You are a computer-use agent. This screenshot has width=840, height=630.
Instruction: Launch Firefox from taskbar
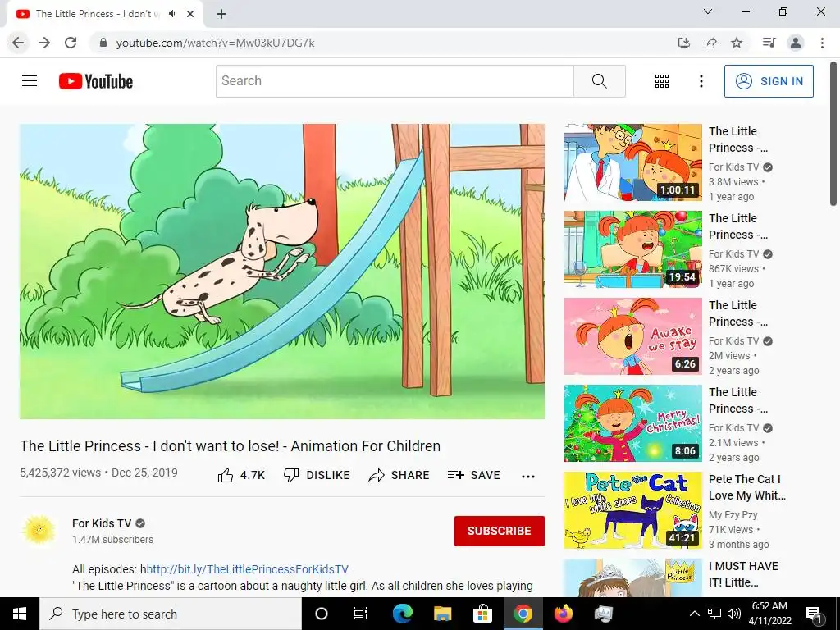(x=563, y=614)
